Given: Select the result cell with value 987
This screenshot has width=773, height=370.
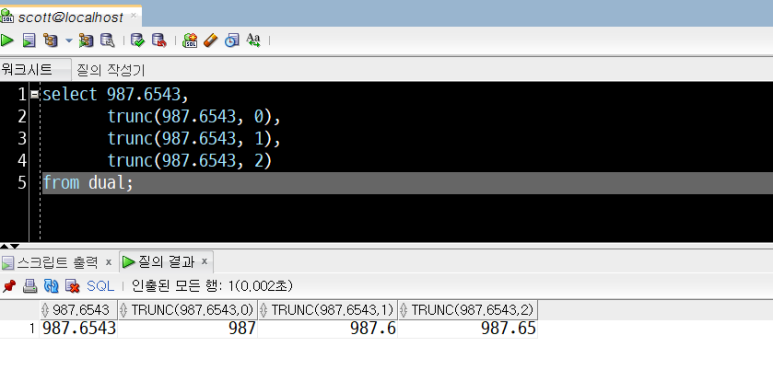Looking at the screenshot, I should [x=187, y=329].
